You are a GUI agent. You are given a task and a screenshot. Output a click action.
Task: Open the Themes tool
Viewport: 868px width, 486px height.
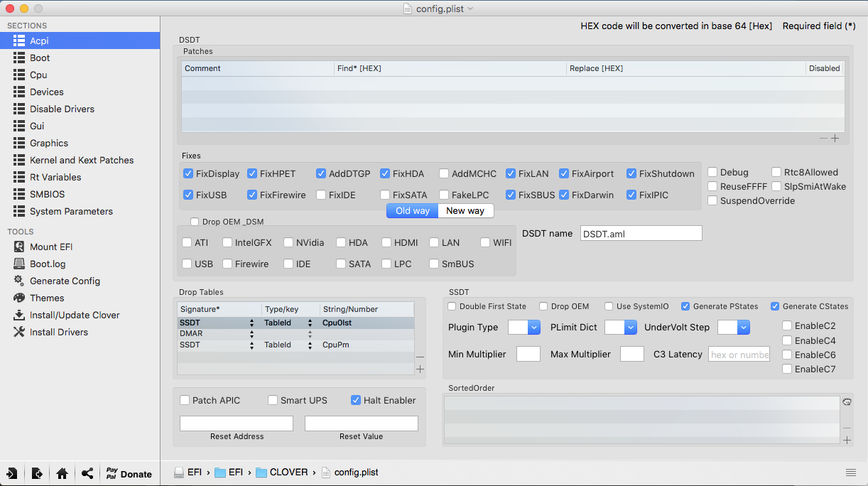click(x=46, y=298)
